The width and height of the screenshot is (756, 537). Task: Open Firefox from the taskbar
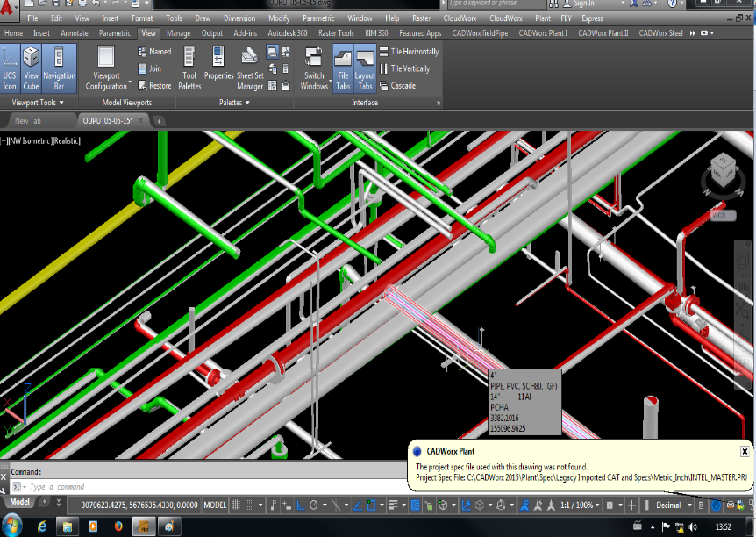tap(118, 526)
